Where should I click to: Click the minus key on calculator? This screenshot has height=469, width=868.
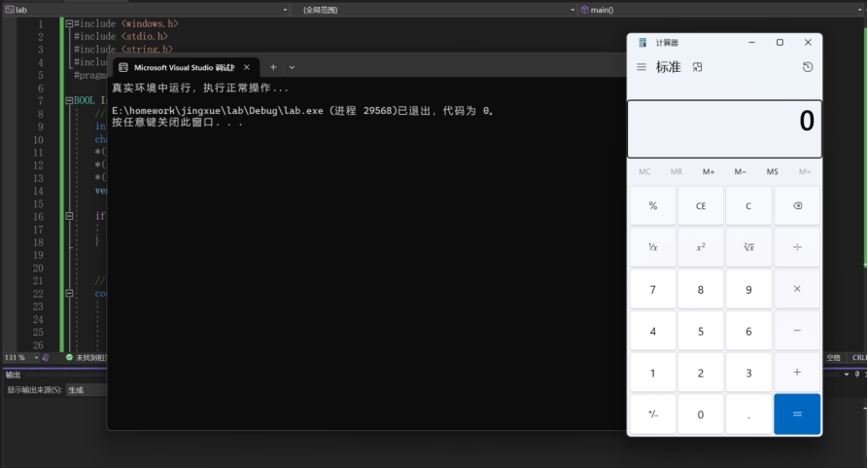(797, 331)
